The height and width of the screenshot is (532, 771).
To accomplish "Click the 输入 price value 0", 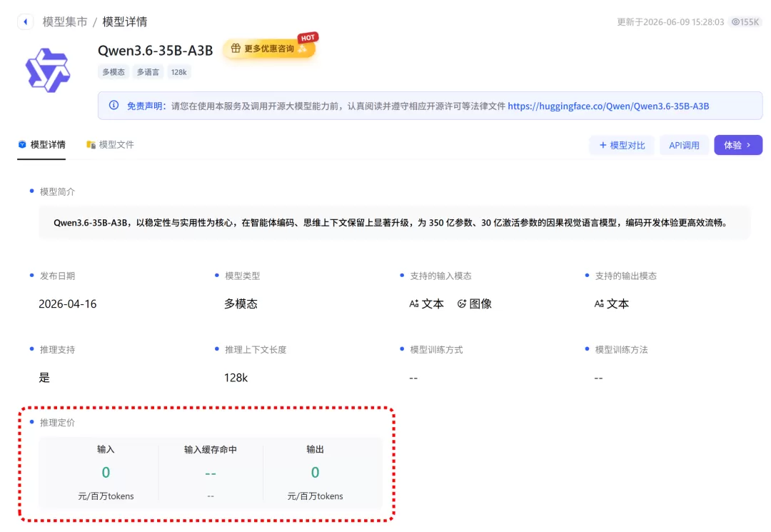I will [x=106, y=473].
